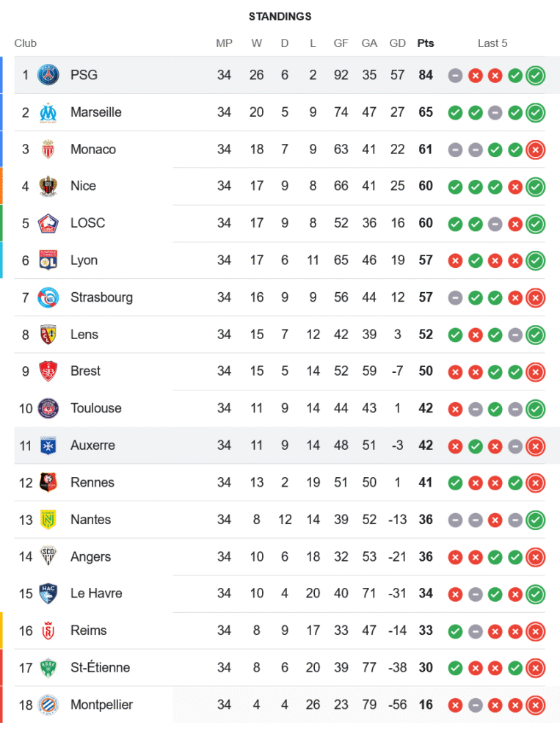Click the Standings heading
The height and width of the screenshot is (734, 560).
pyautogui.click(x=280, y=16)
